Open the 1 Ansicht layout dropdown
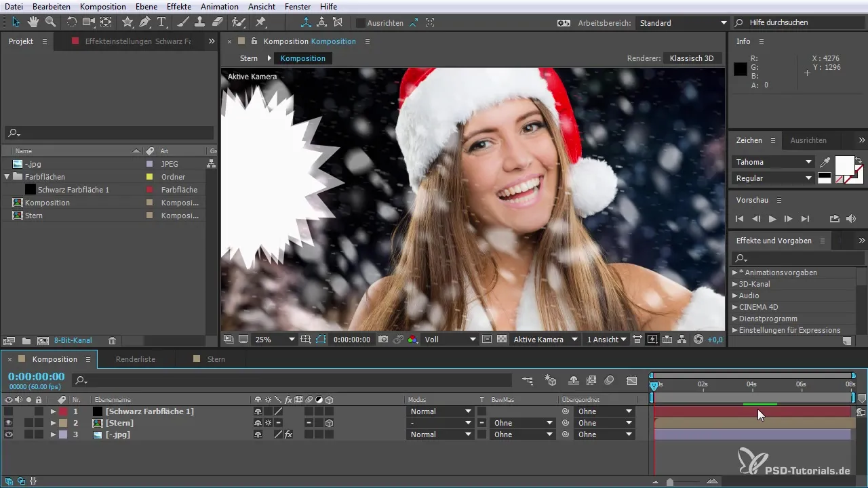This screenshot has height=488, width=868. click(606, 340)
